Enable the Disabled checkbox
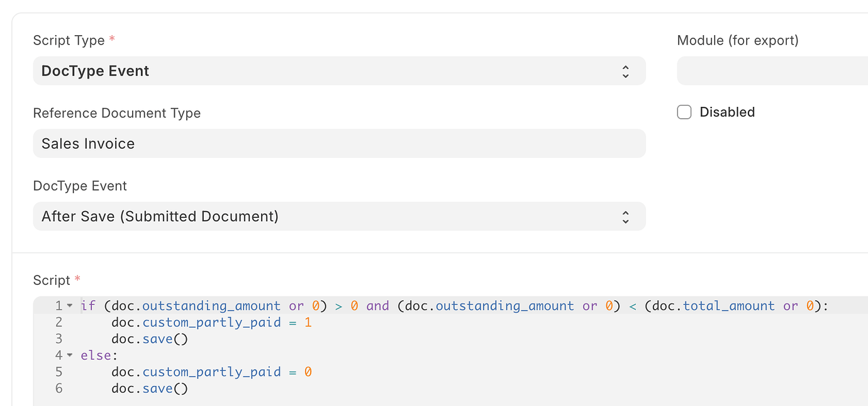Image resolution: width=868 pixels, height=406 pixels. click(x=684, y=111)
